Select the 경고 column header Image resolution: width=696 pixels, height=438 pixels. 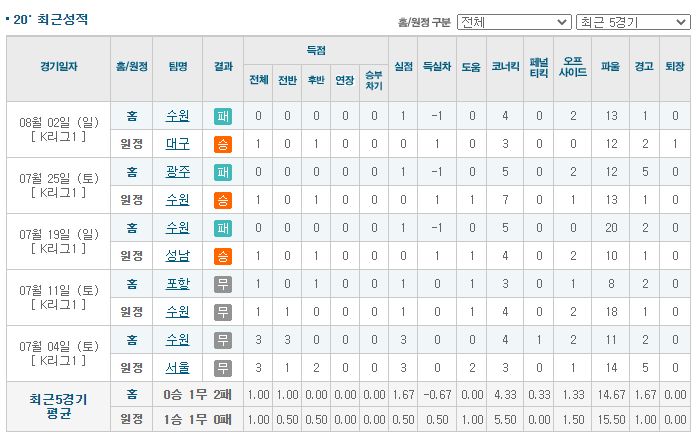[x=645, y=69]
